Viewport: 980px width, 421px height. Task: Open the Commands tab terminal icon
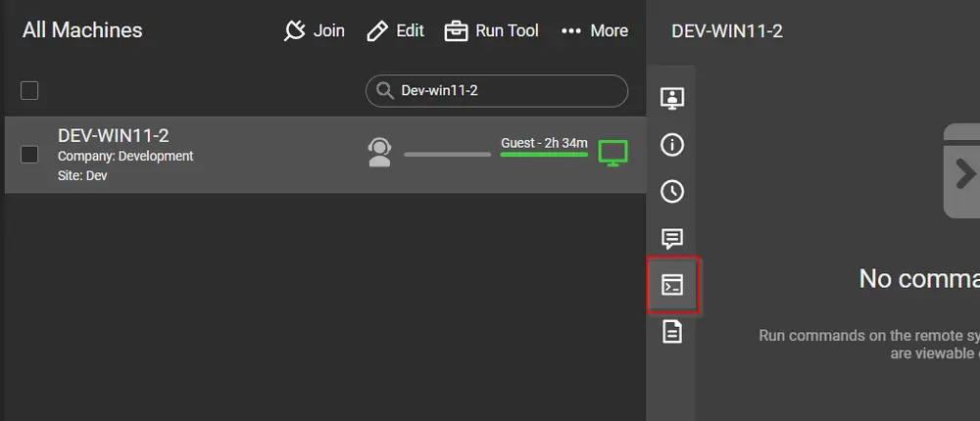tap(672, 285)
